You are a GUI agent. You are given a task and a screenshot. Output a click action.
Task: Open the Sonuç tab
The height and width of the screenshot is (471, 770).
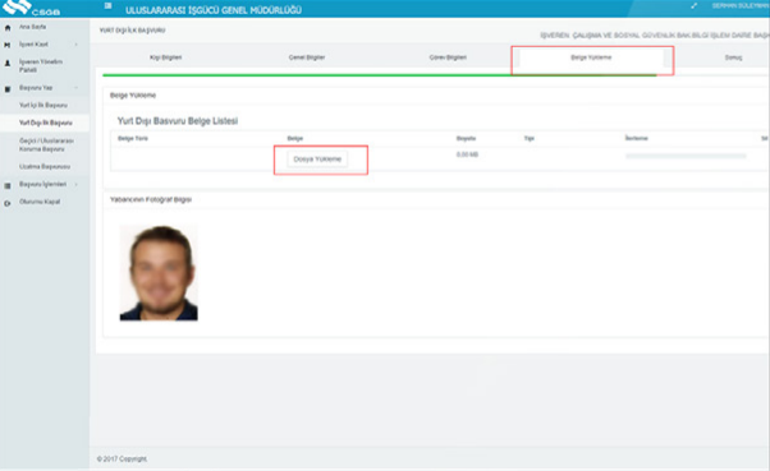pyautogui.click(x=733, y=58)
